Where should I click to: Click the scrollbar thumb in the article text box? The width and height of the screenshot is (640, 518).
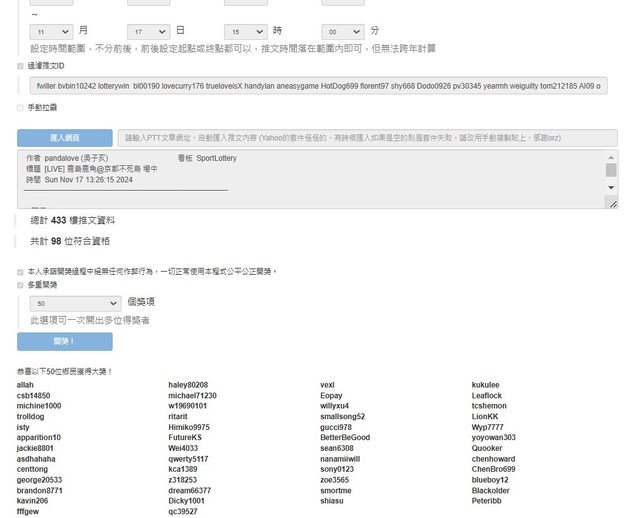611,170
